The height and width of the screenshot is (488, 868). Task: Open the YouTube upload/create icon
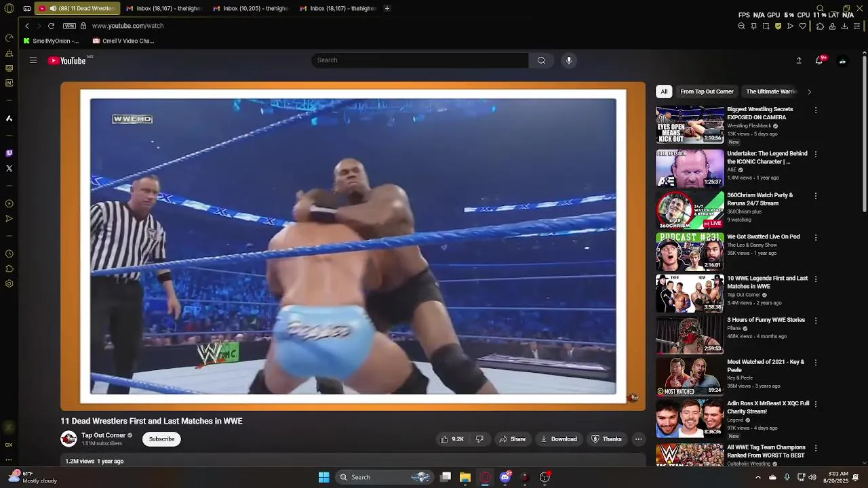point(799,60)
